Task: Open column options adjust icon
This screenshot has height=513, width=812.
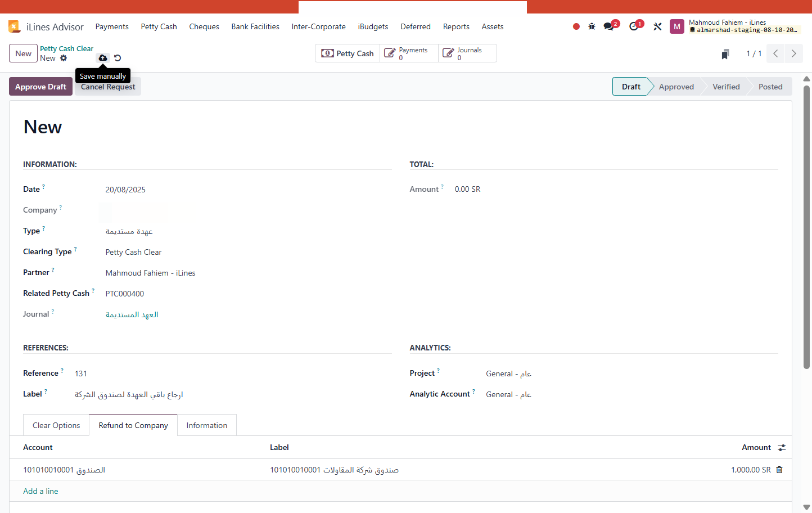Action: pos(782,448)
